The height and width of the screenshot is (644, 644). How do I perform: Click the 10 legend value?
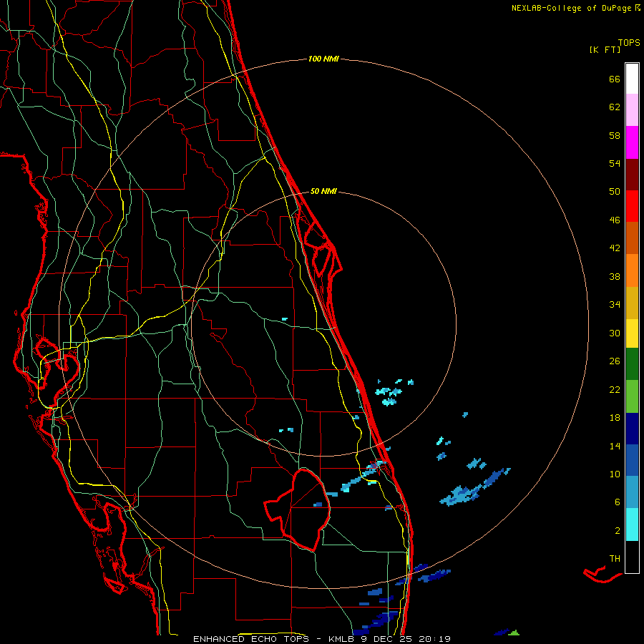(615, 474)
